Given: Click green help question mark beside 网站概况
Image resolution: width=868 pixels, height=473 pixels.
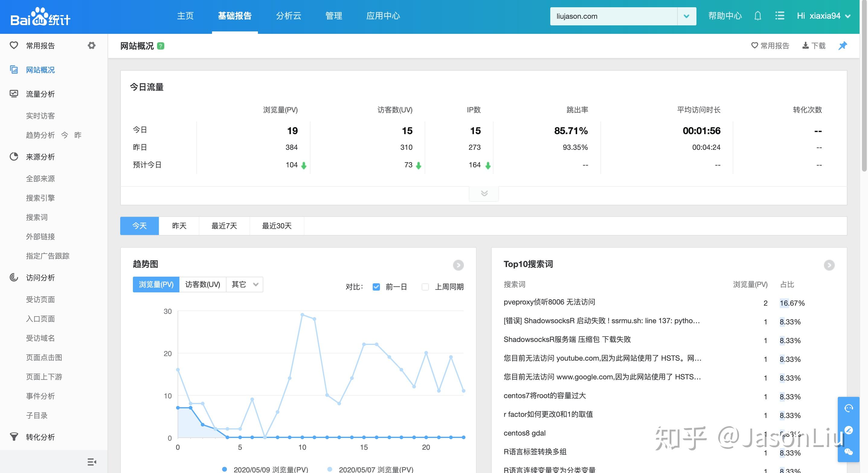Looking at the screenshot, I should [161, 46].
